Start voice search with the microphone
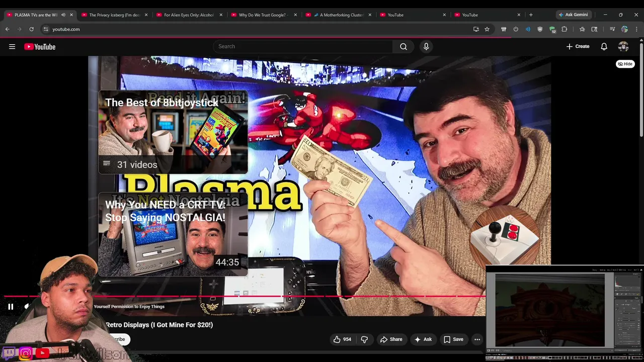Viewport: 644px width, 362px height. pos(426,47)
